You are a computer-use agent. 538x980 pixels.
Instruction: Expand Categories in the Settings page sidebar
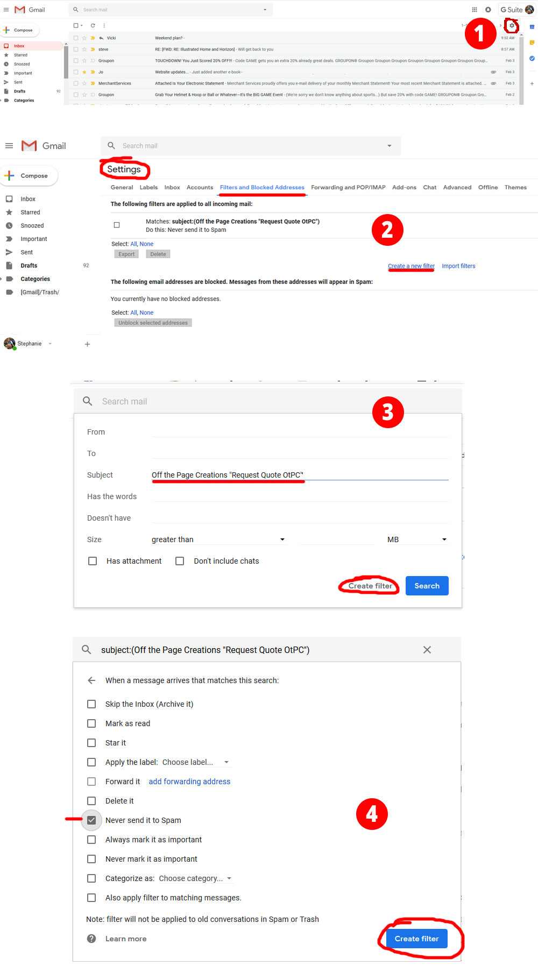tap(2, 279)
